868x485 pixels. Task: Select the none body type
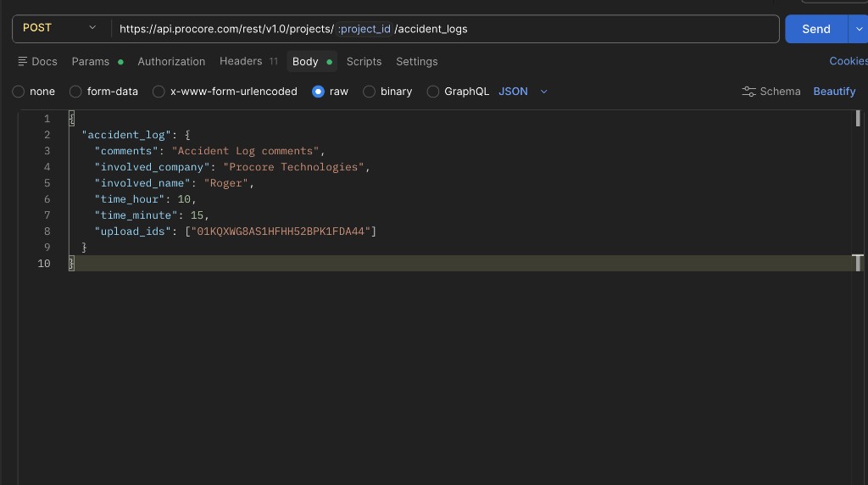click(x=19, y=92)
